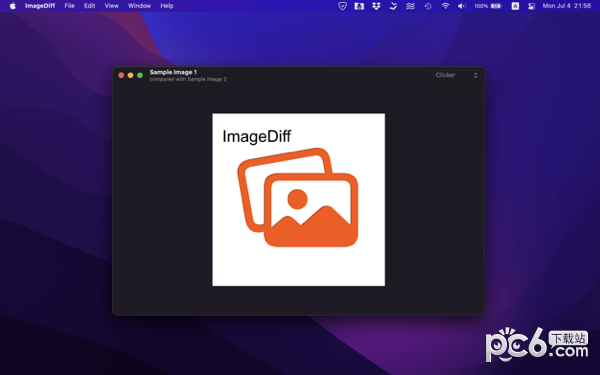
Task: Click the ImageDiff sample image preview
Action: pyautogui.click(x=298, y=199)
